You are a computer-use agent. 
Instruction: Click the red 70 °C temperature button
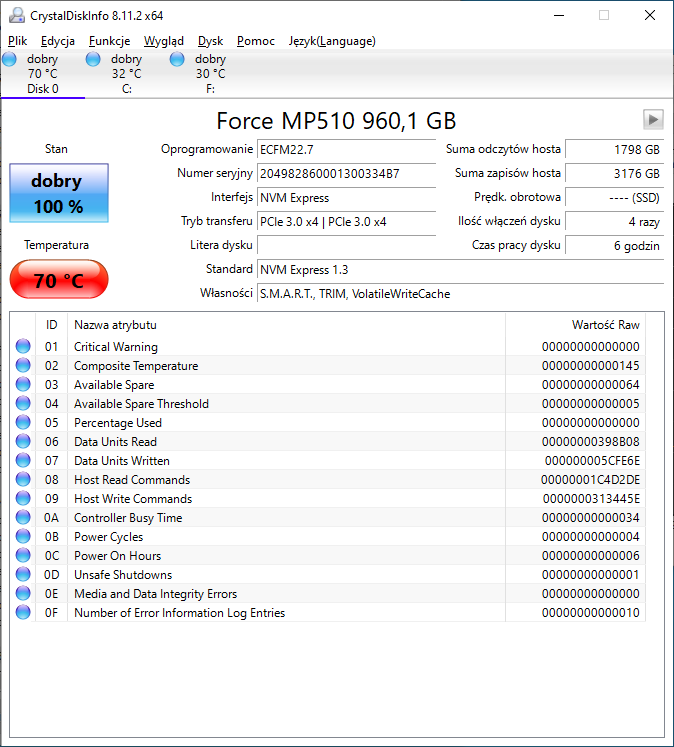tap(57, 280)
